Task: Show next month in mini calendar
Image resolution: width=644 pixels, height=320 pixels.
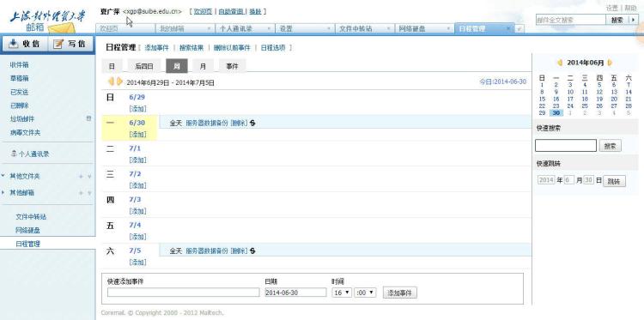Action: click(x=610, y=63)
